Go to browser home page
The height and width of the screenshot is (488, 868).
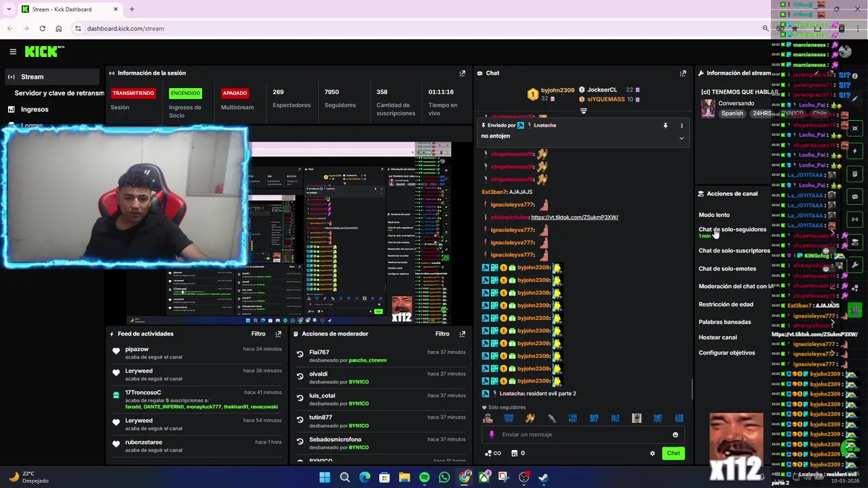58,28
